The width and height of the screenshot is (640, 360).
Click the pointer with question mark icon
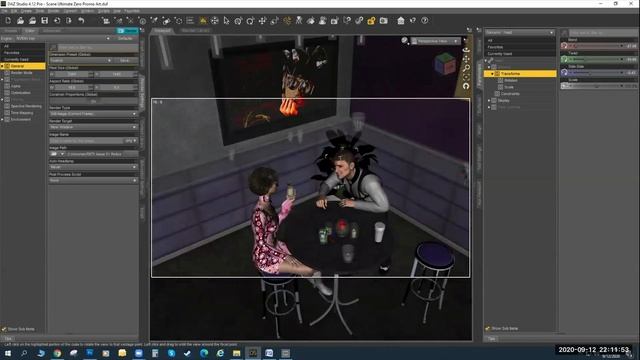[x=413, y=20]
